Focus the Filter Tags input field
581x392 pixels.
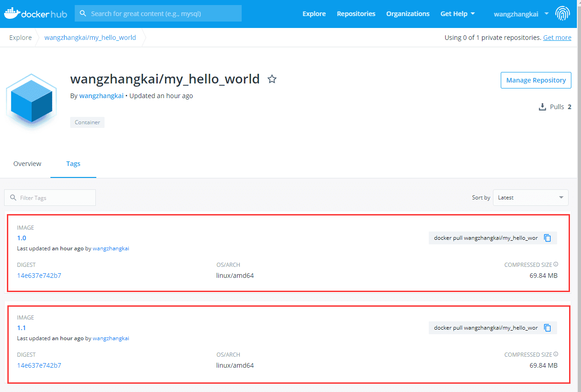tap(50, 198)
